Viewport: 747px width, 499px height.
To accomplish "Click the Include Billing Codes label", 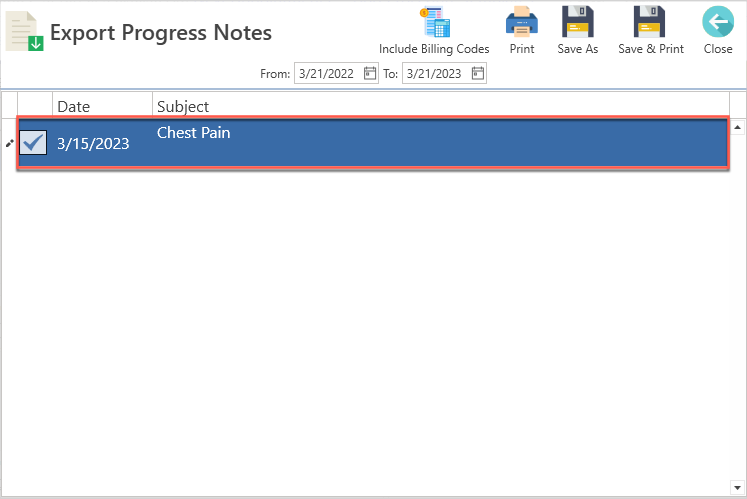I will pos(434,49).
